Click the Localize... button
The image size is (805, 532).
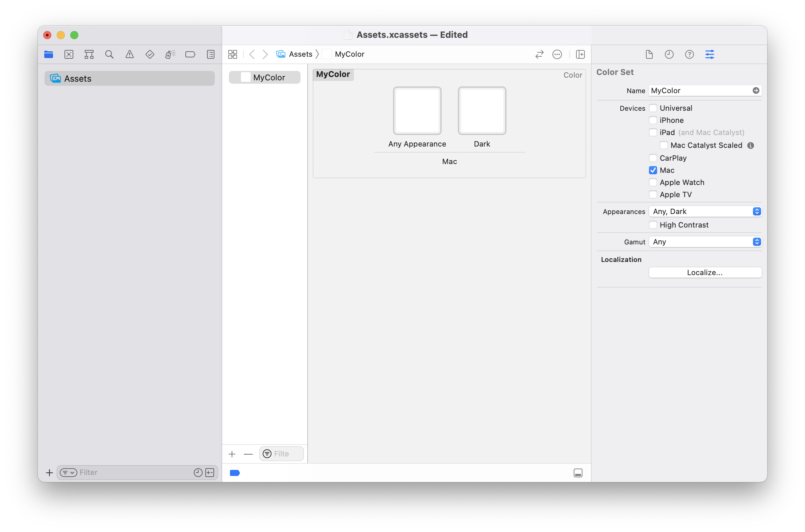coord(705,272)
